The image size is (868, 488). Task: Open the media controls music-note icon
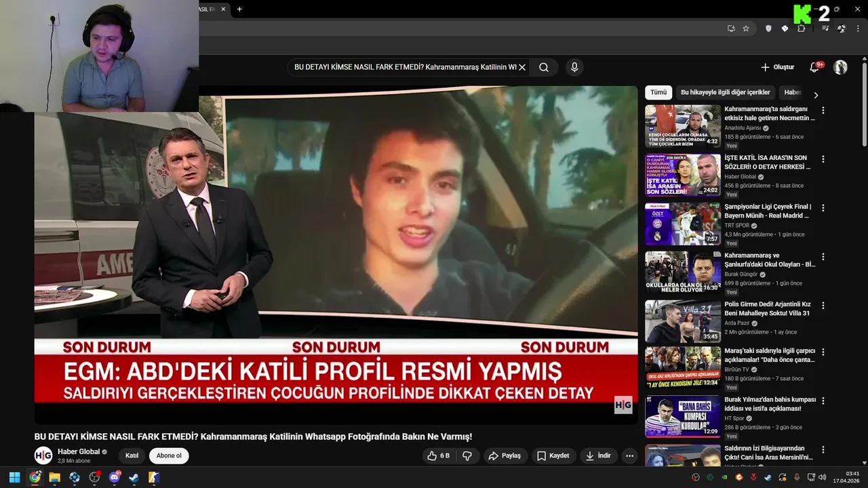coord(825,28)
